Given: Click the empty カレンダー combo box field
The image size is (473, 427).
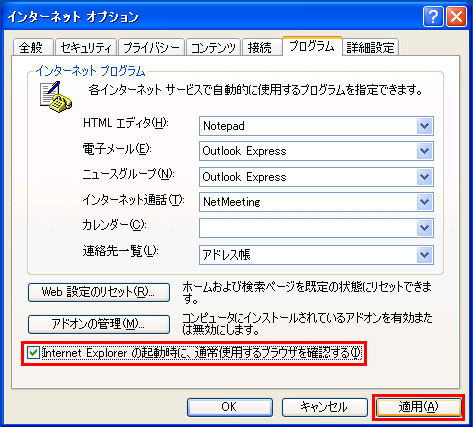Looking at the screenshot, I should [316, 228].
